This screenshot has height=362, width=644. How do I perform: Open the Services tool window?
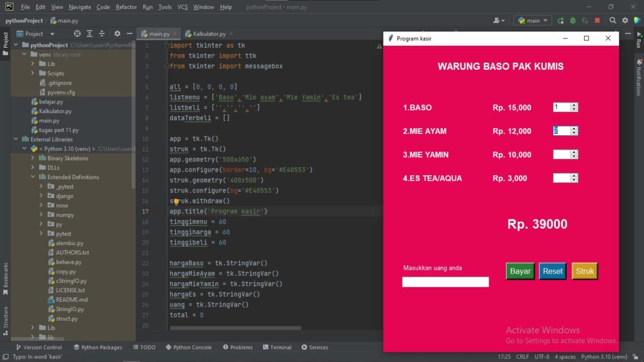click(314, 347)
